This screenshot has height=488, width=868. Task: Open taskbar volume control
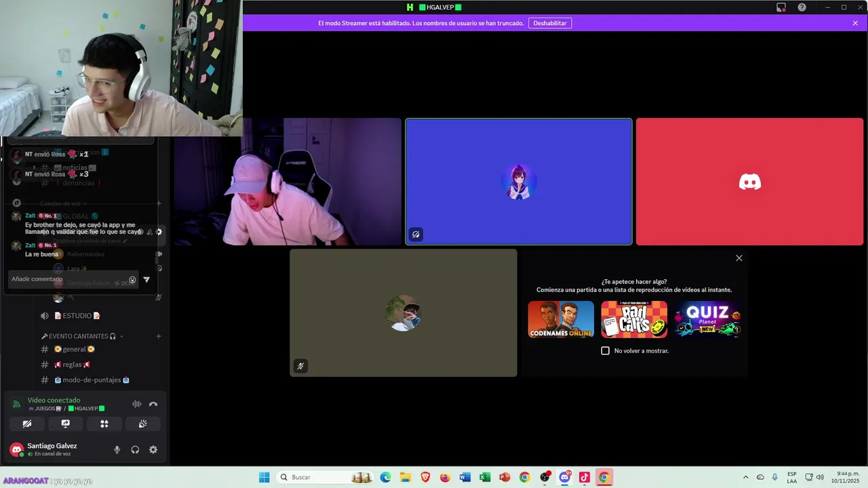pos(820,477)
